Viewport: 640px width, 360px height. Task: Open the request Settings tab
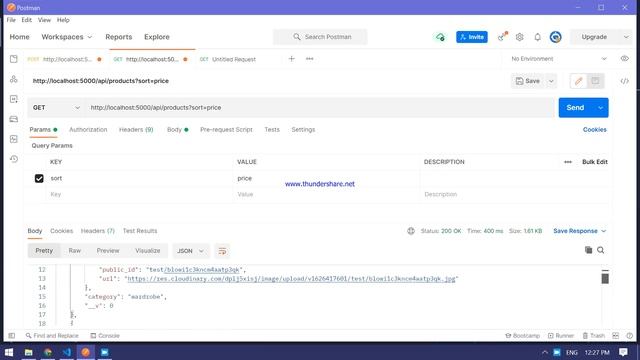[x=303, y=130]
